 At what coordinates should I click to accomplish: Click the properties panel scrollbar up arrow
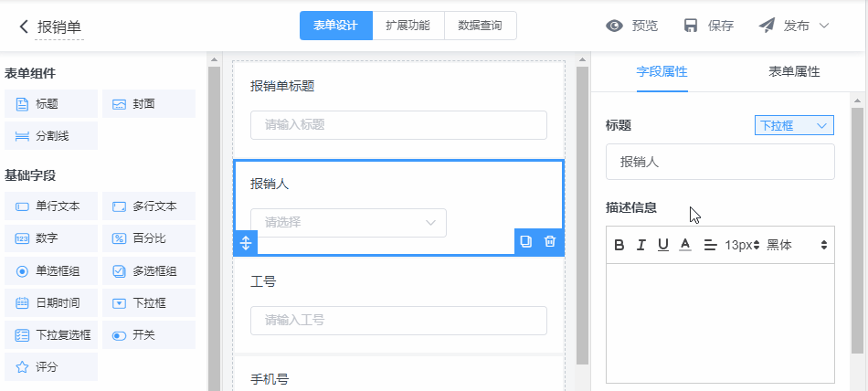coord(857,100)
